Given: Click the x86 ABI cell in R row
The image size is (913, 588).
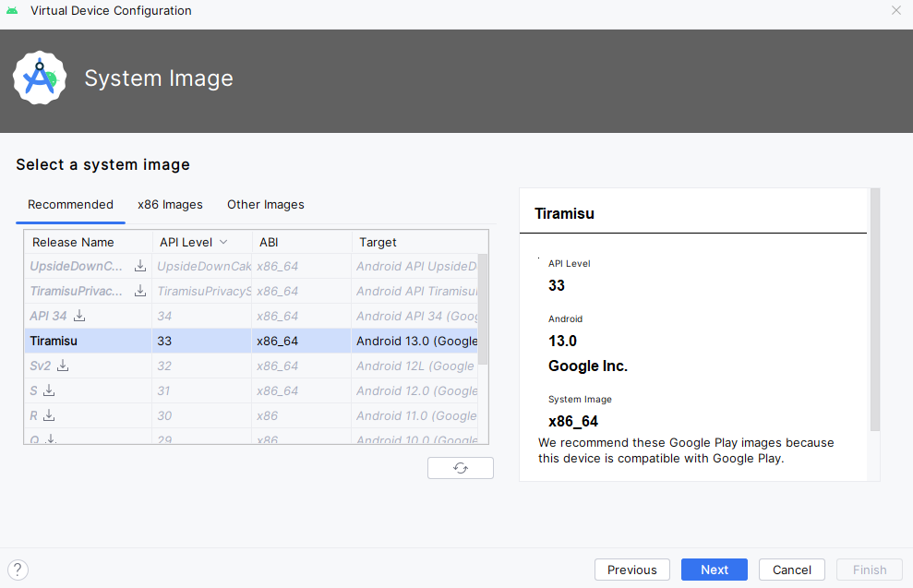Looking at the screenshot, I should tap(302, 415).
